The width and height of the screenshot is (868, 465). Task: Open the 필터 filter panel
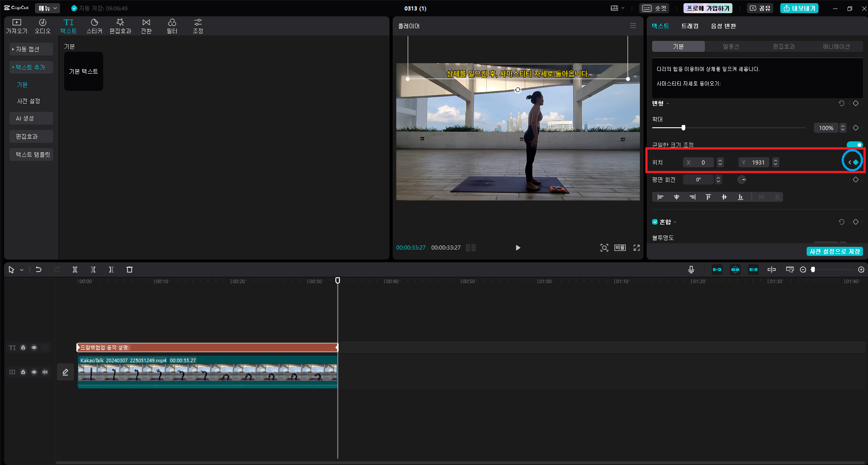tap(172, 26)
